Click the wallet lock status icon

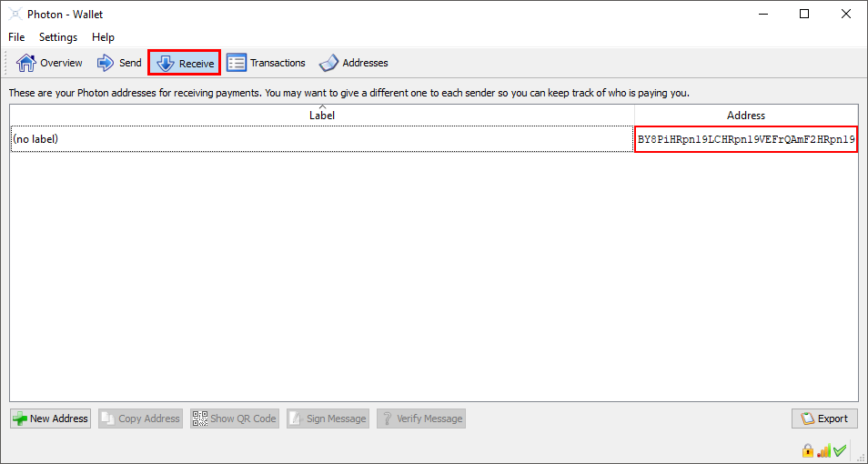click(x=808, y=450)
